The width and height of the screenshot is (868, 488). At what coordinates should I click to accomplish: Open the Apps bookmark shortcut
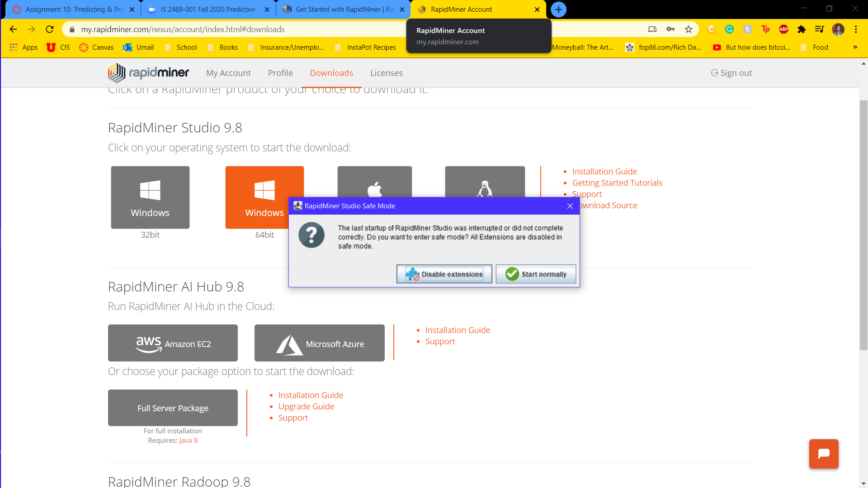point(24,47)
